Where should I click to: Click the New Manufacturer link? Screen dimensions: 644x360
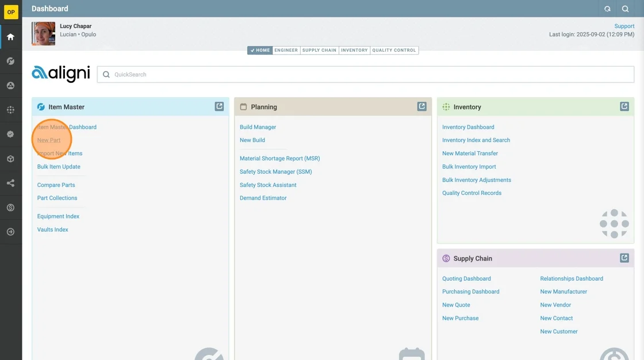[x=563, y=292]
